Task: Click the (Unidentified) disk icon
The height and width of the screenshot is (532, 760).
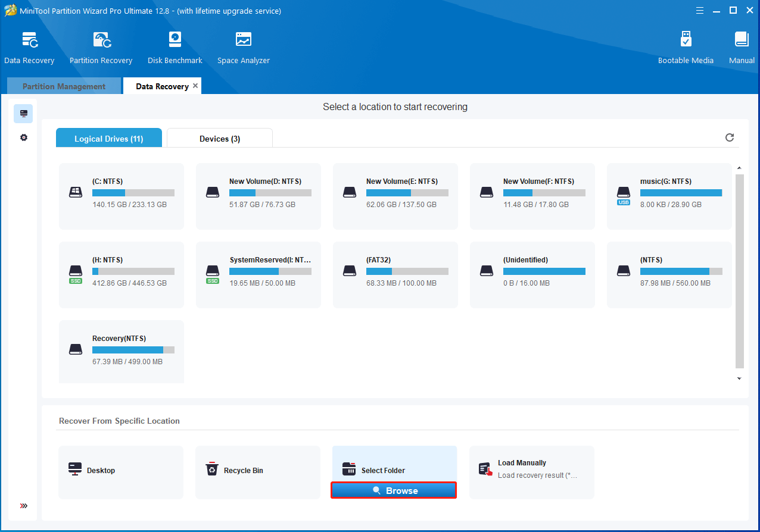Action: point(487,271)
